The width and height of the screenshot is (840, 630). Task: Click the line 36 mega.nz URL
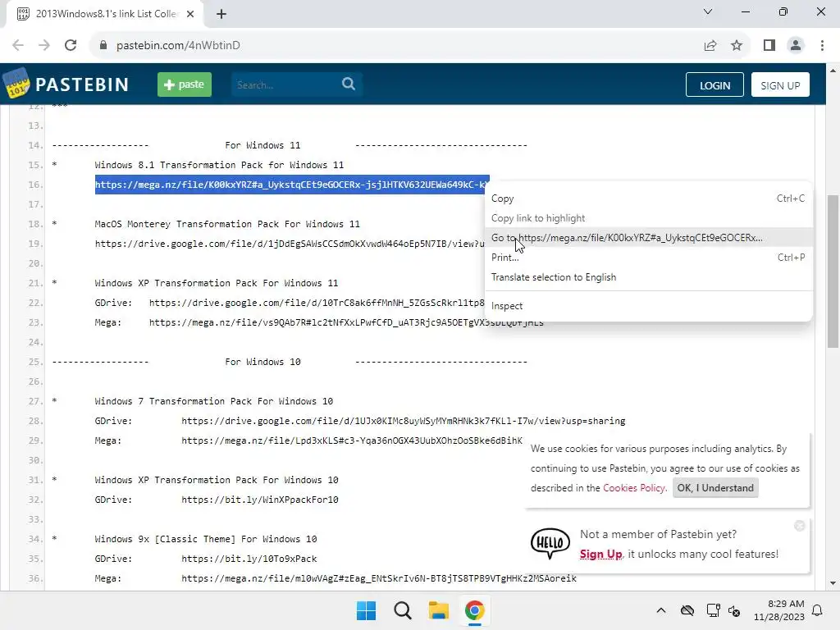[379, 578]
